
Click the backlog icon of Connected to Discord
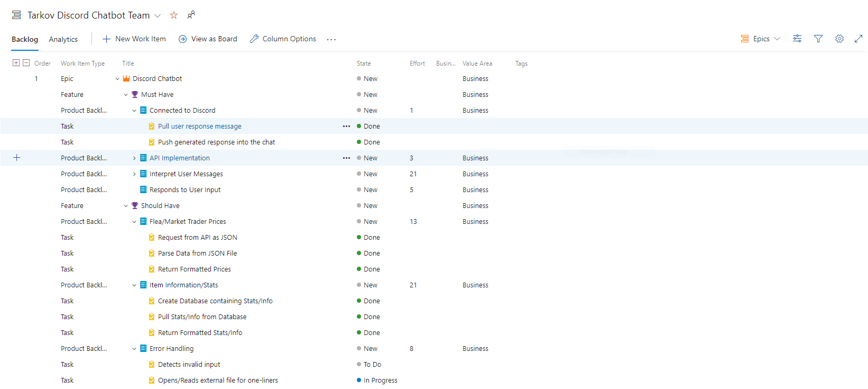143,110
